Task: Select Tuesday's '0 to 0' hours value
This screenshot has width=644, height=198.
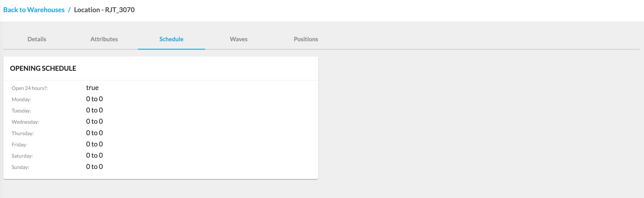Action: 94,110
